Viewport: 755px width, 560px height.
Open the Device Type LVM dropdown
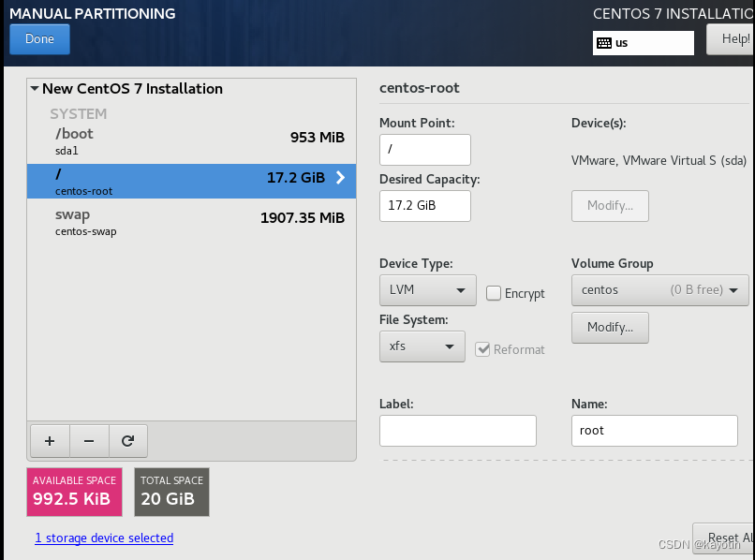427,290
